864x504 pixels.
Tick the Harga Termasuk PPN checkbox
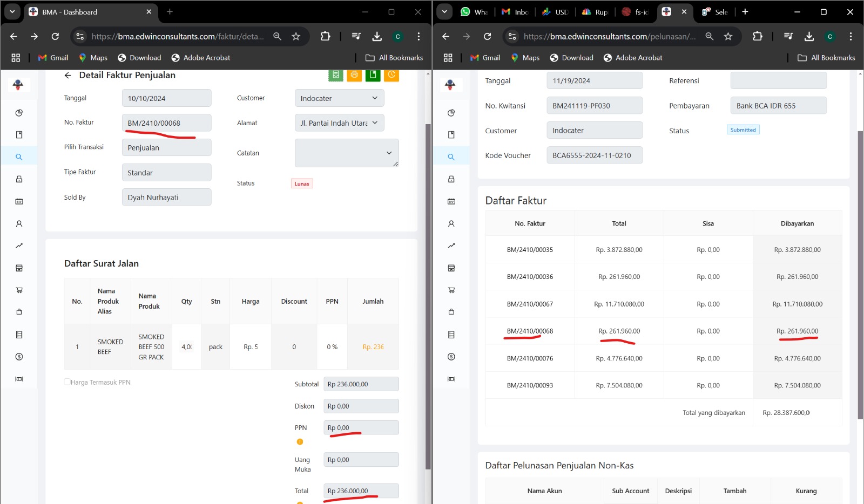click(x=67, y=382)
